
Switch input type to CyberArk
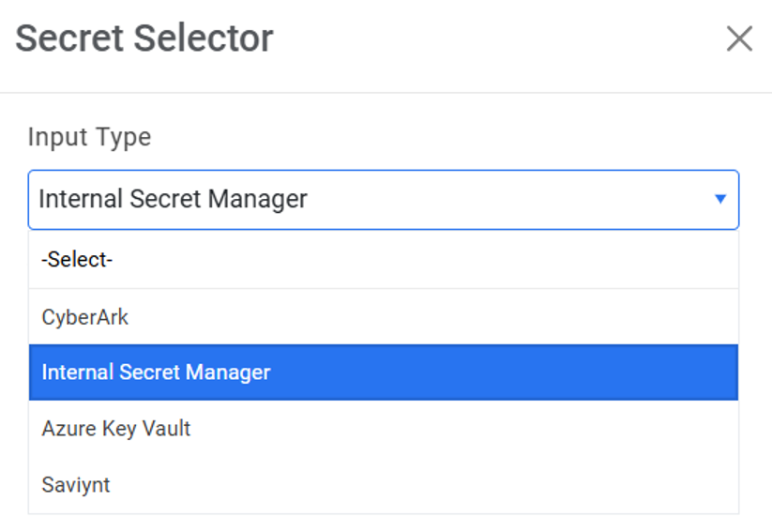(85, 317)
